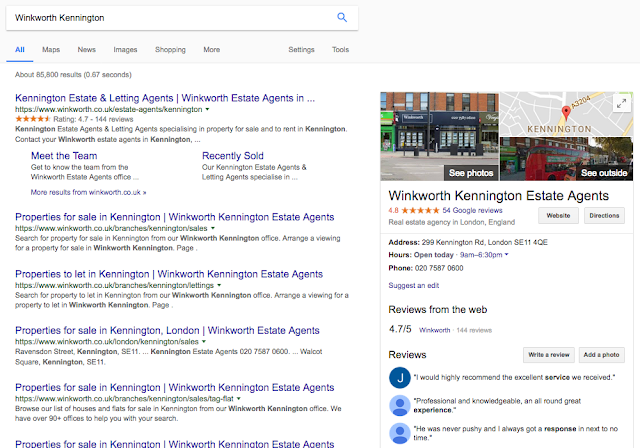
Task: Click the 4.8 star rating in knowledge panel
Action: click(x=420, y=211)
